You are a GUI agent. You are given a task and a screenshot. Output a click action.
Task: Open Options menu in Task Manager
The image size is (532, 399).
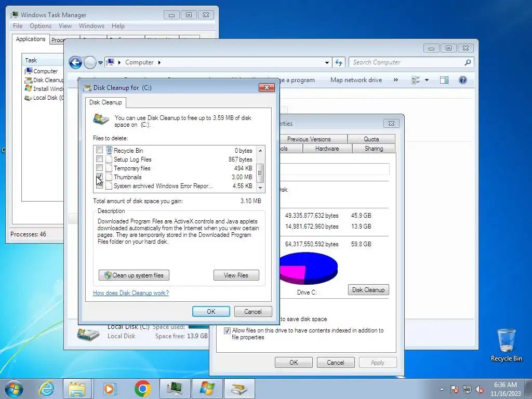[x=41, y=26]
